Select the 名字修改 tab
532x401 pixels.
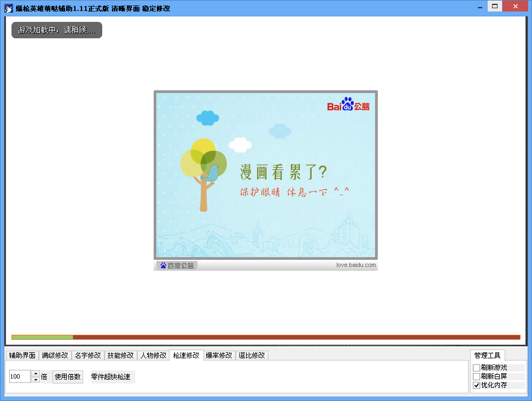pyautogui.click(x=88, y=355)
